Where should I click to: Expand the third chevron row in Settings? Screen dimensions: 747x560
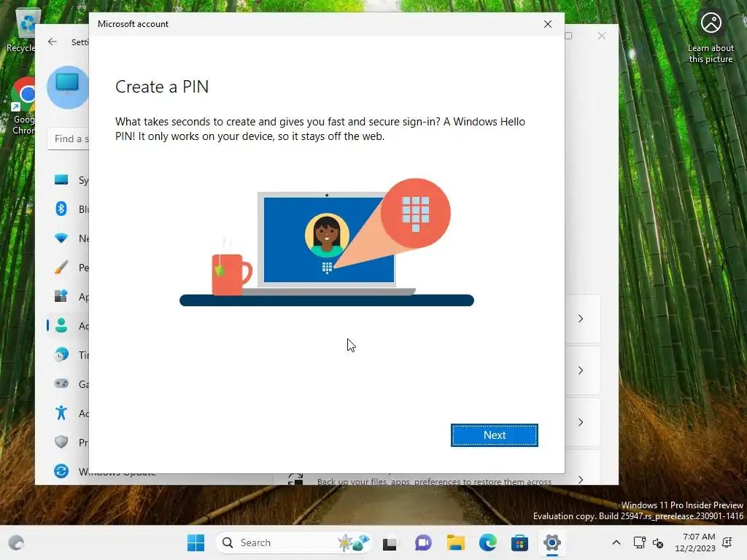(580, 422)
